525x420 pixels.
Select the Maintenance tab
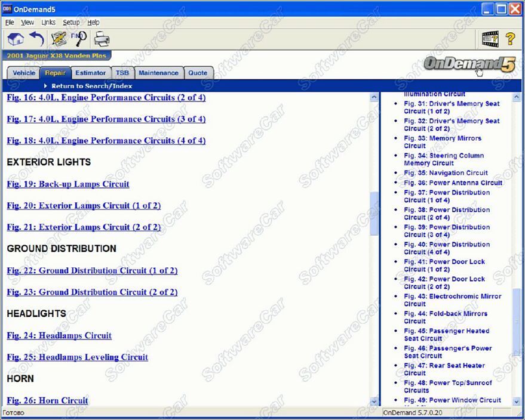point(158,73)
